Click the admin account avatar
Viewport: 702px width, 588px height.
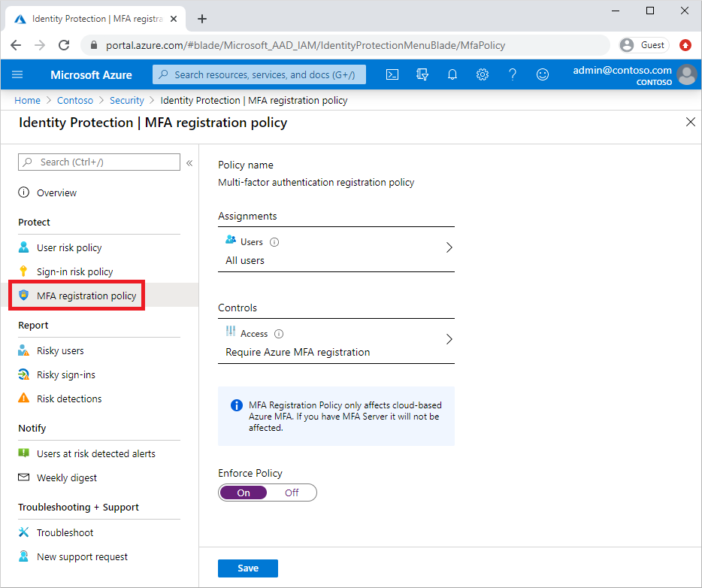click(687, 74)
